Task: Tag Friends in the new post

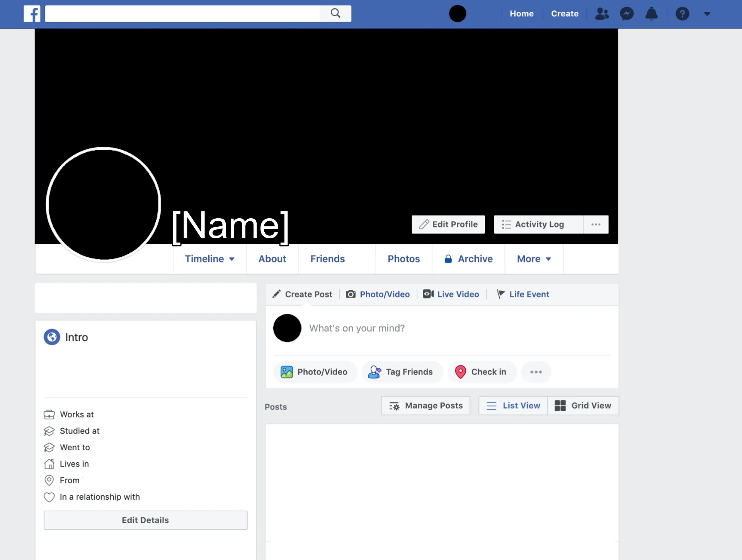Action: 402,372
